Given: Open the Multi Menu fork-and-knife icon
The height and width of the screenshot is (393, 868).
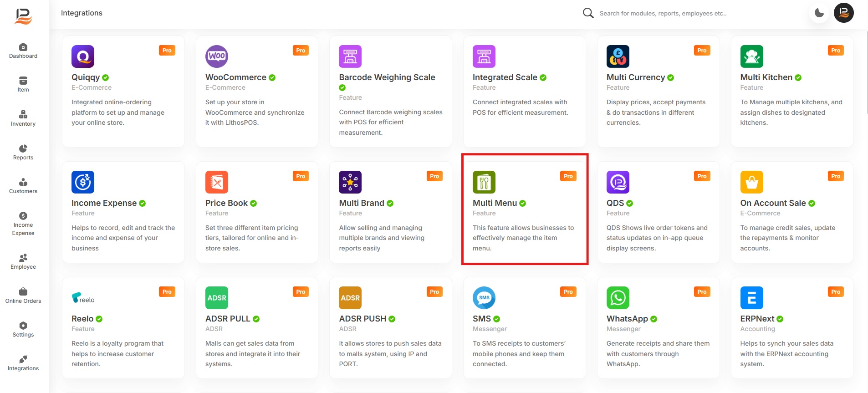Looking at the screenshot, I should point(484,182).
